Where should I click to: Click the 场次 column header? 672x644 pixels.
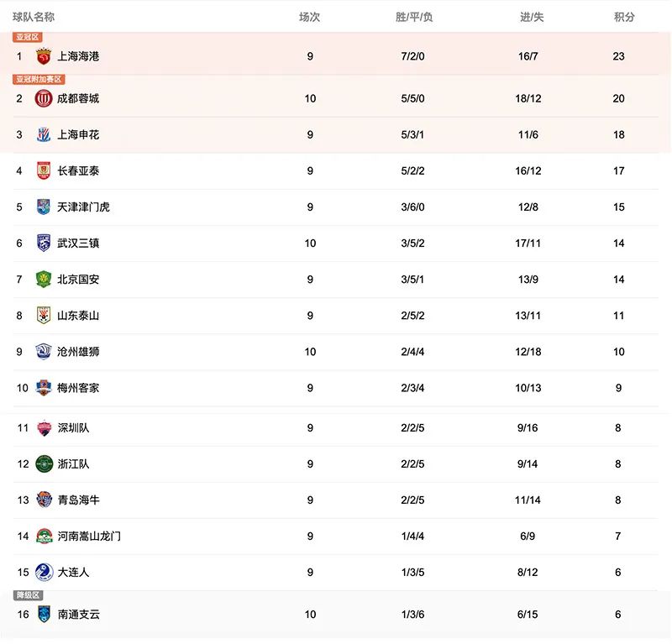(310, 17)
